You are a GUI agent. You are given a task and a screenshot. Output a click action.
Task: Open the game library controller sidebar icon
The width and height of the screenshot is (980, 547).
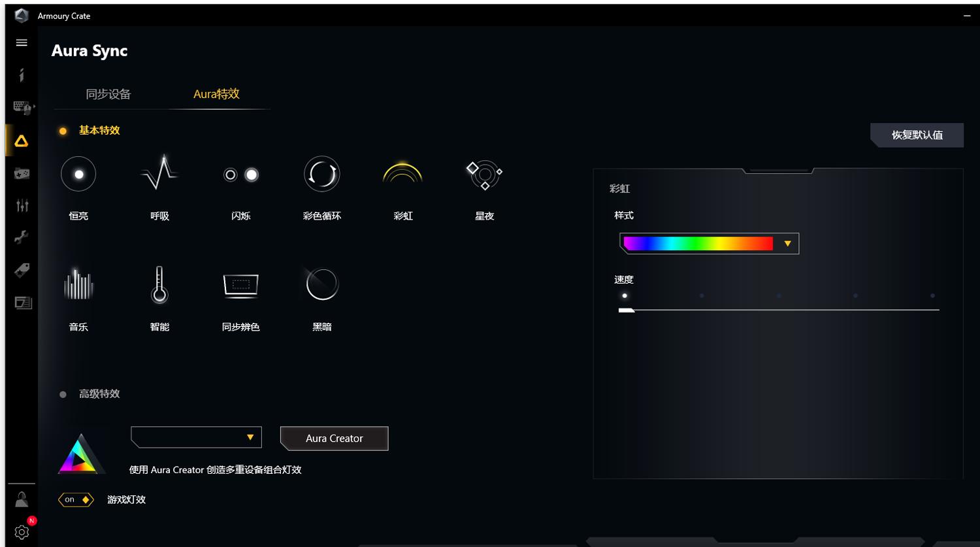click(22, 173)
